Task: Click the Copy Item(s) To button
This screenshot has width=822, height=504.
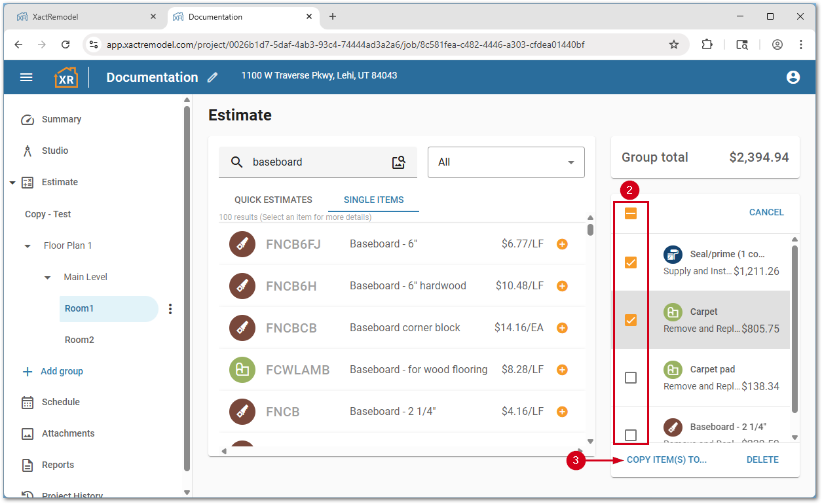Action: pos(666,459)
